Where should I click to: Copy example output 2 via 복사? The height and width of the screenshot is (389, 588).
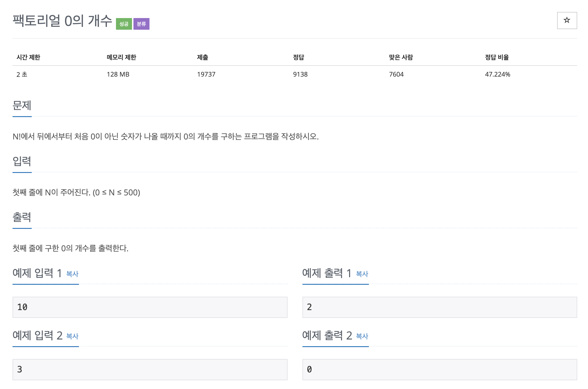(362, 336)
